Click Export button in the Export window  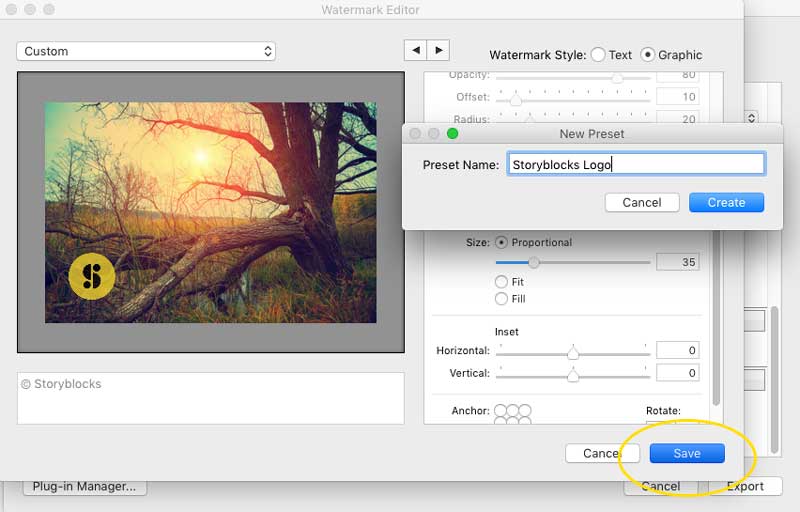[x=745, y=487]
